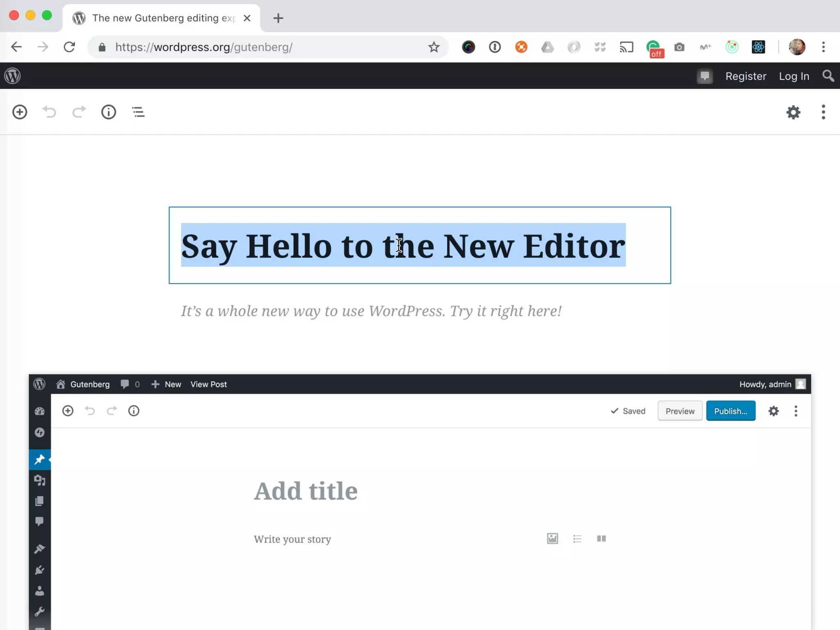The image size is (840, 630).
Task: Open Chrome menu three dots
Action: pyautogui.click(x=823, y=47)
